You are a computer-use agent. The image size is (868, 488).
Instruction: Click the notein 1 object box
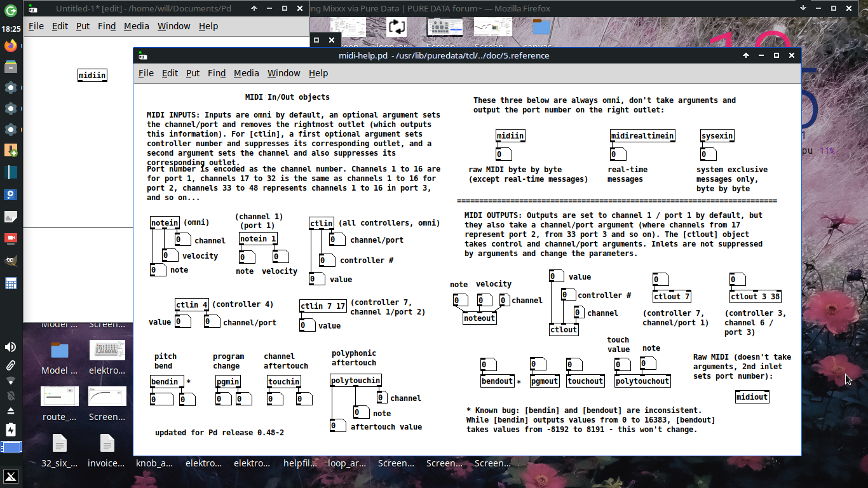pyautogui.click(x=258, y=239)
